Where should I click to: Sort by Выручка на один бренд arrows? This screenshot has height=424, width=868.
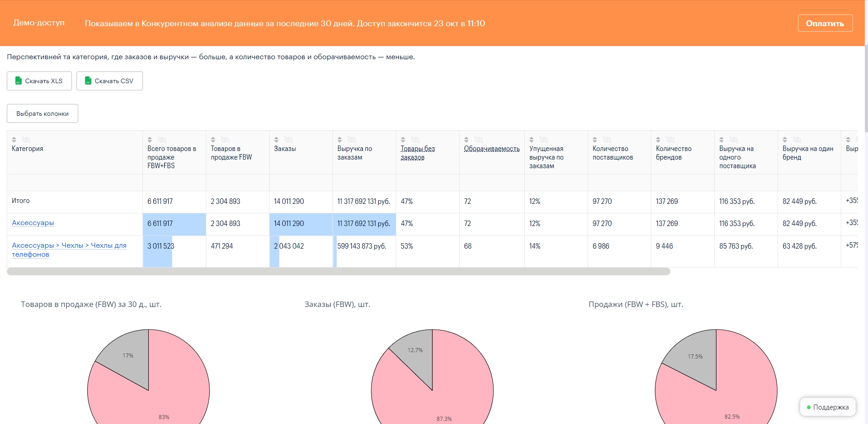(x=785, y=140)
